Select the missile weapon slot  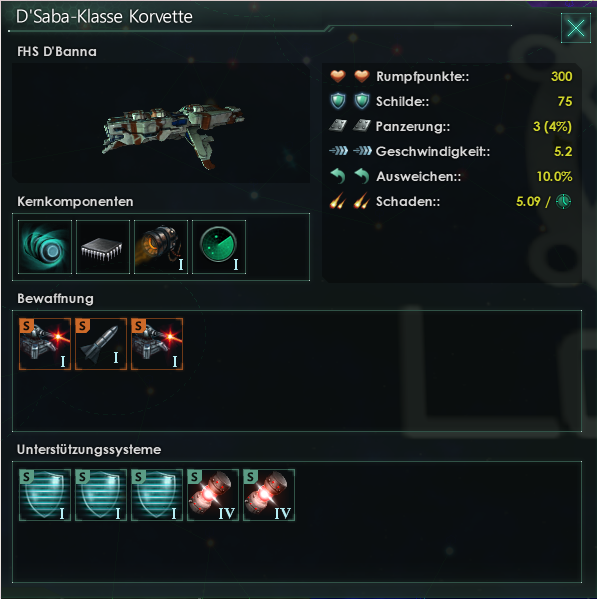(101, 344)
